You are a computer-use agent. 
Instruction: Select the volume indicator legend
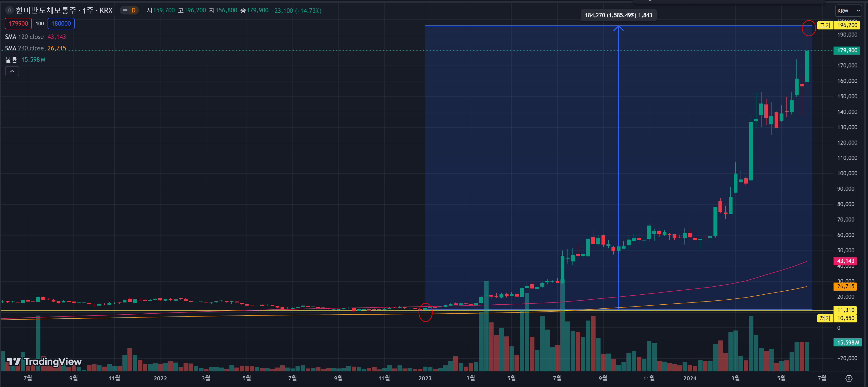click(x=11, y=60)
